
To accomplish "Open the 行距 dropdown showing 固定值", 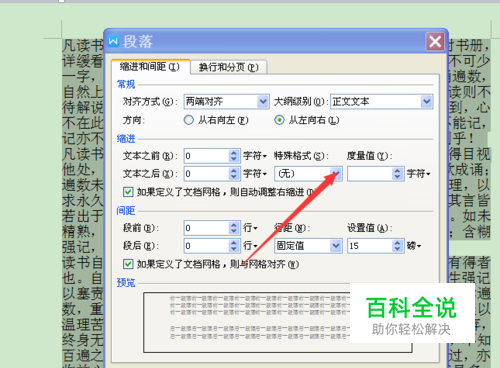I will click(x=308, y=246).
